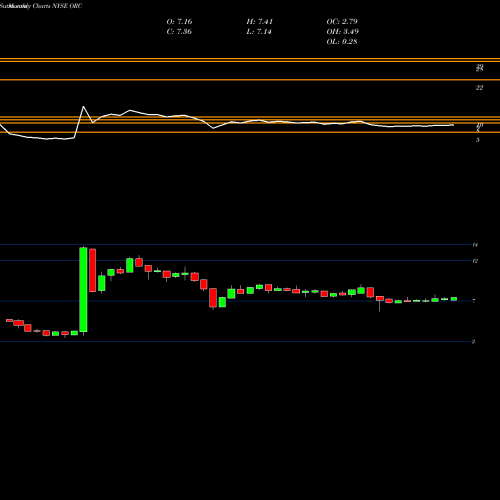Click the 14 price axis label
The height and width of the screenshot is (500, 500).
pyautogui.click(x=475, y=245)
